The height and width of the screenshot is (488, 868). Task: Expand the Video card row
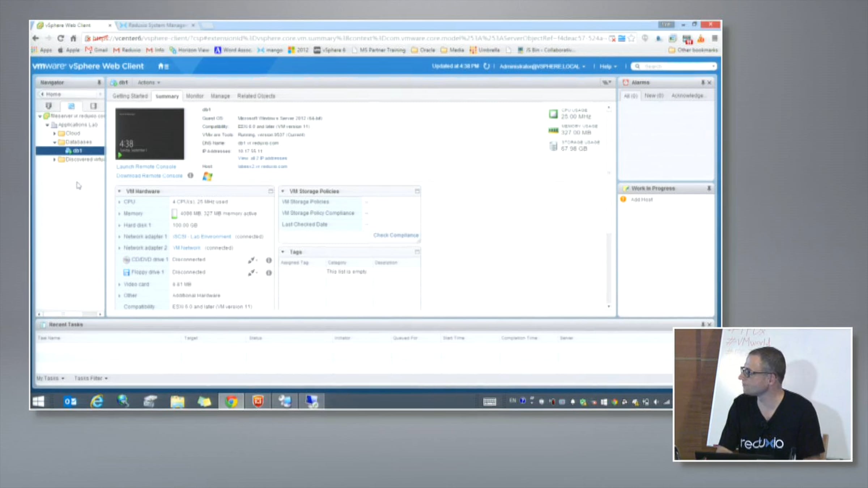[x=119, y=284]
